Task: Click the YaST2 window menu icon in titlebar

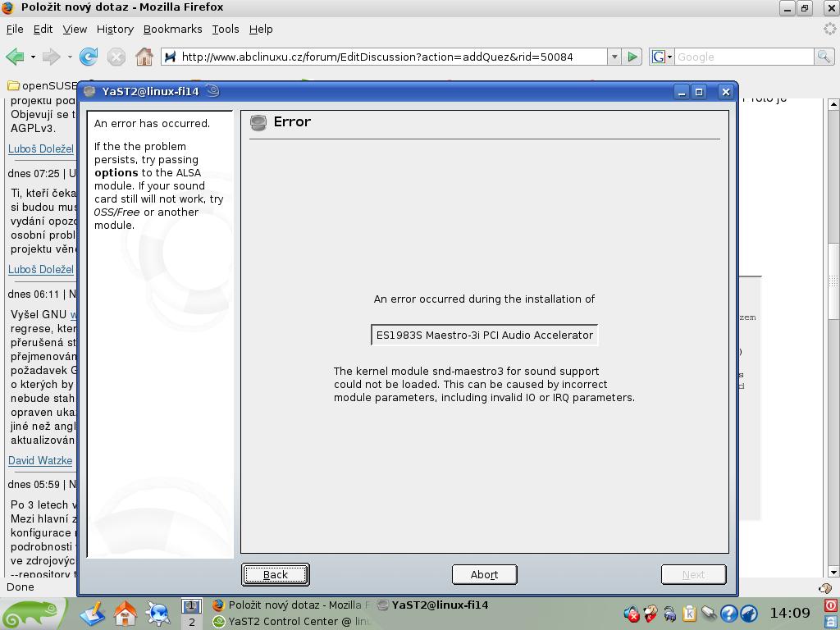Action: (89, 92)
